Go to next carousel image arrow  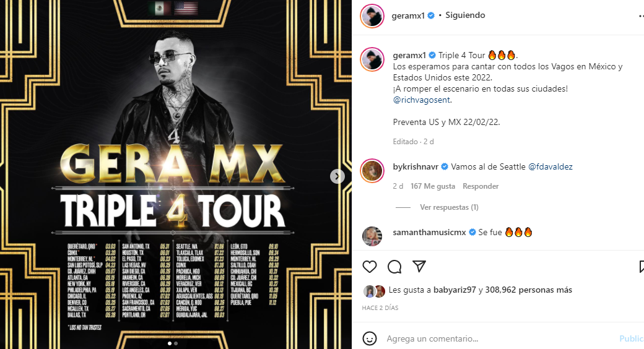337,176
